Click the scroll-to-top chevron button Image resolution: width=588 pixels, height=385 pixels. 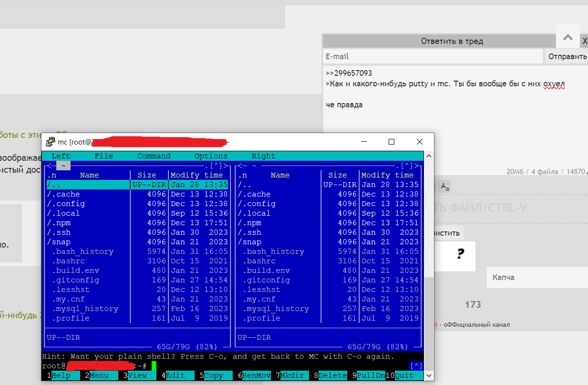567,37
